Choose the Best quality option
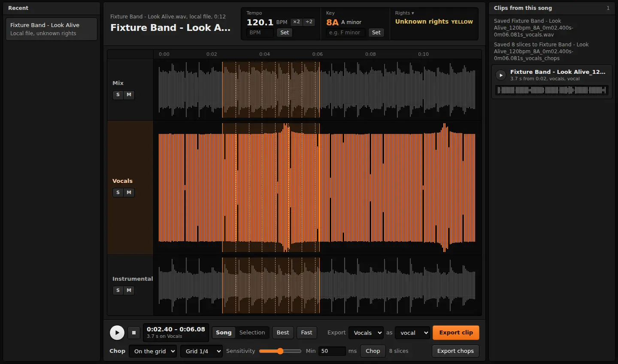The height and width of the screenshot is (364, 618). (x=283, y=333)
